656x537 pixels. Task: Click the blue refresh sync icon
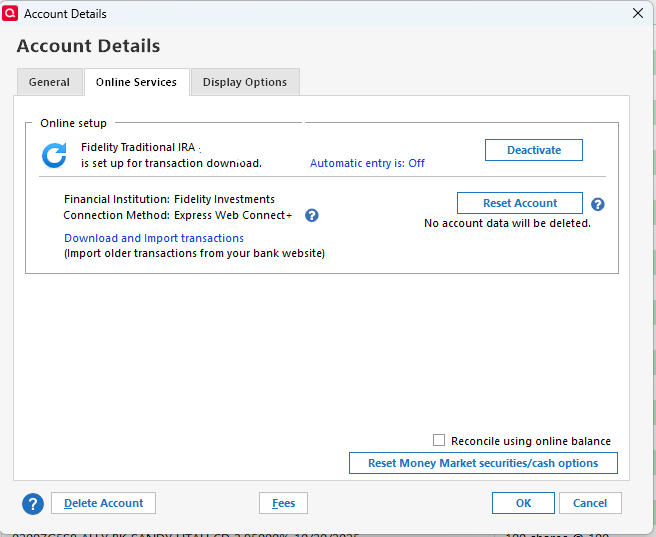(54, 155)
